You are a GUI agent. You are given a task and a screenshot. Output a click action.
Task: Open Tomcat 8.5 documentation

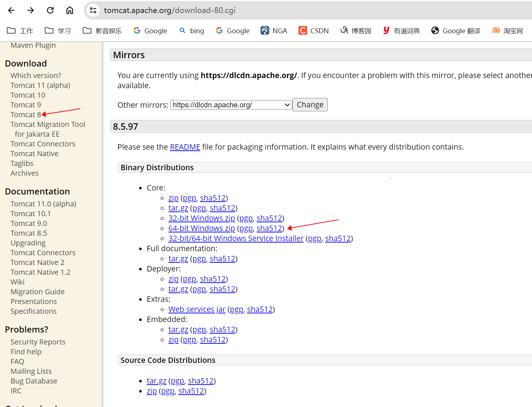tap(29, 233)
